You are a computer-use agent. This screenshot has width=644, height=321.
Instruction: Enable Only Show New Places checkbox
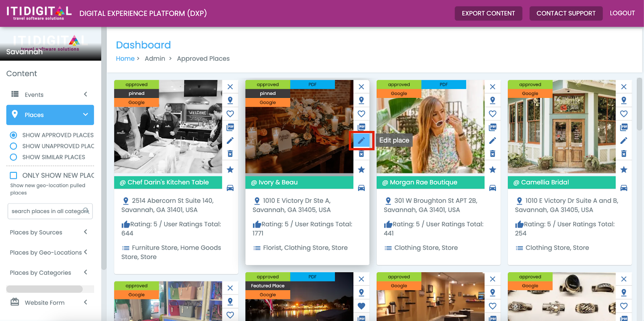click(13, 175)
